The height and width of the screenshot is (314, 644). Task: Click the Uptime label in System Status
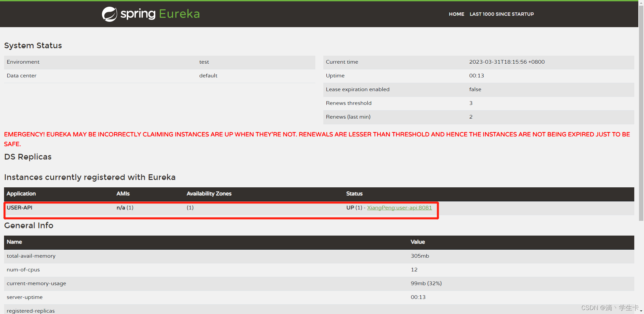tap(335, 76)
